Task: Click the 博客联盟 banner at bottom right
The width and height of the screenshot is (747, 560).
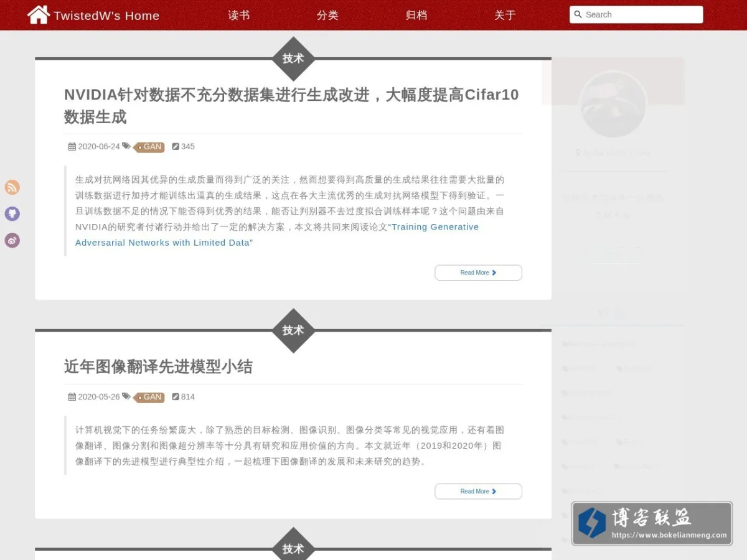Action: [x=652, y=523]
